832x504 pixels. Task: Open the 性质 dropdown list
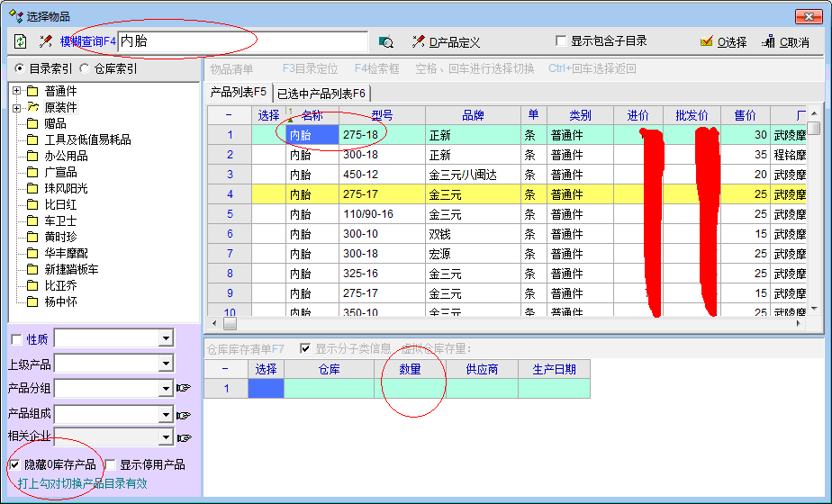[165, 338]
